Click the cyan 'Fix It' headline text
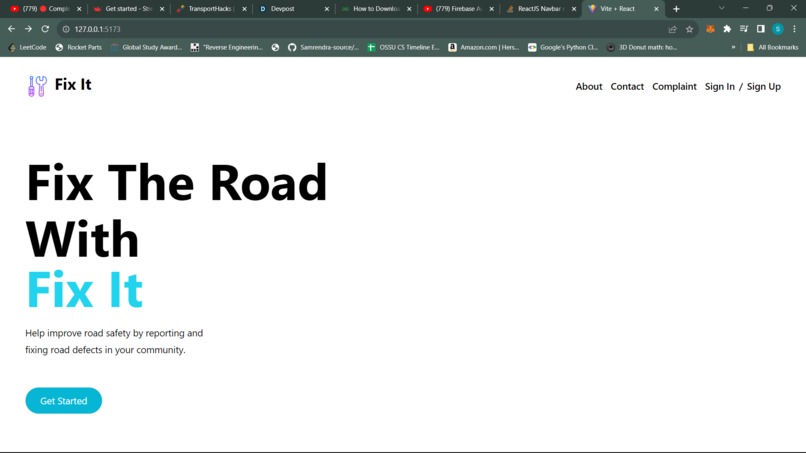Screen dimensions: 806x453 pyautogui.click(x=85, y=290)
